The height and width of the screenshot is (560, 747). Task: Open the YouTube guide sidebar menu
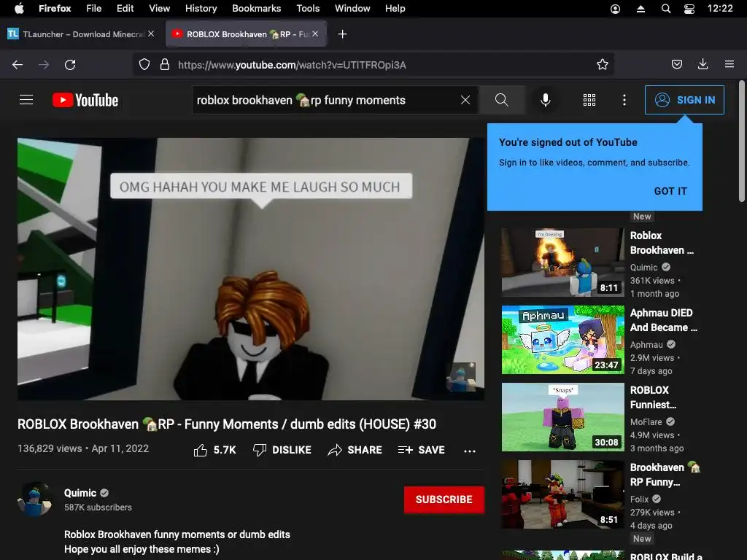tap(26, 99)
